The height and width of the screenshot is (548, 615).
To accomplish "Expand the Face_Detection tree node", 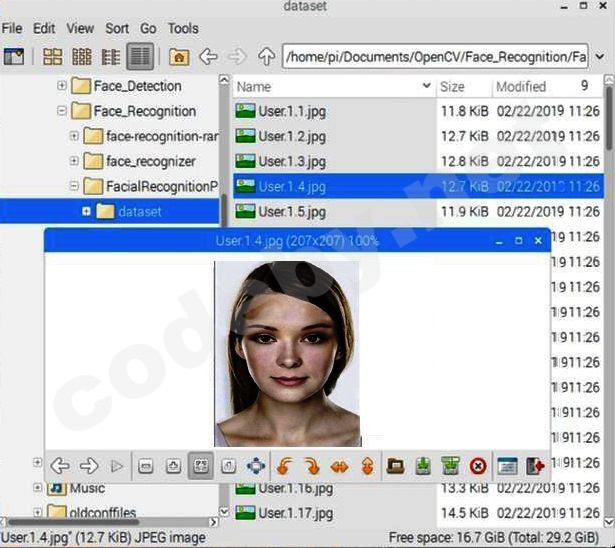I will [62, 86].
